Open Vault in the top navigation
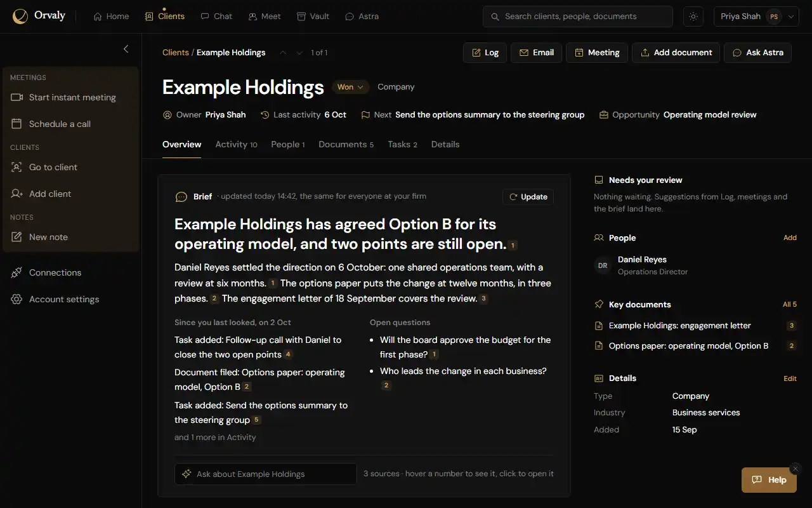Viewport: 812px width, 508px height. tap(313, 17)
